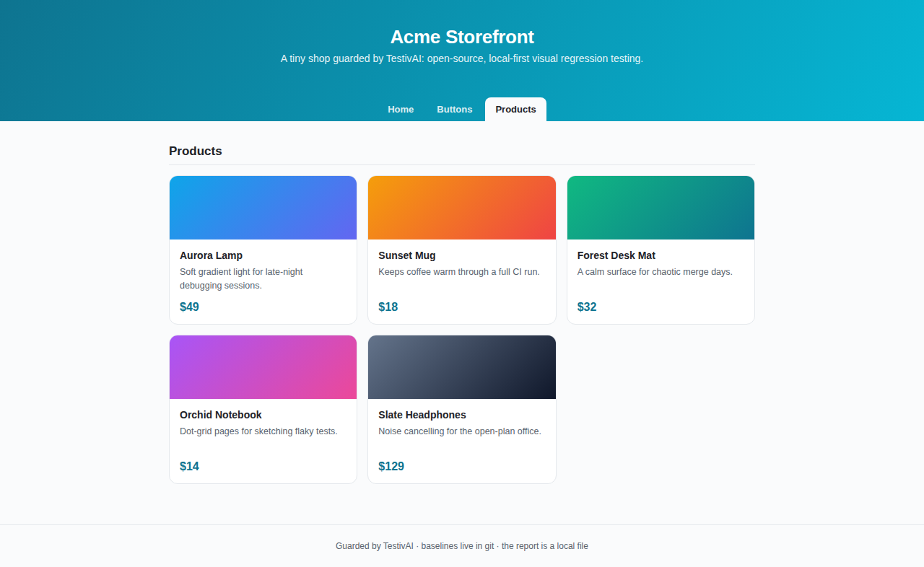This screenshot has width=924, height=567.
Task: Click the Sunset Mug description text
Action: (459, 272)
